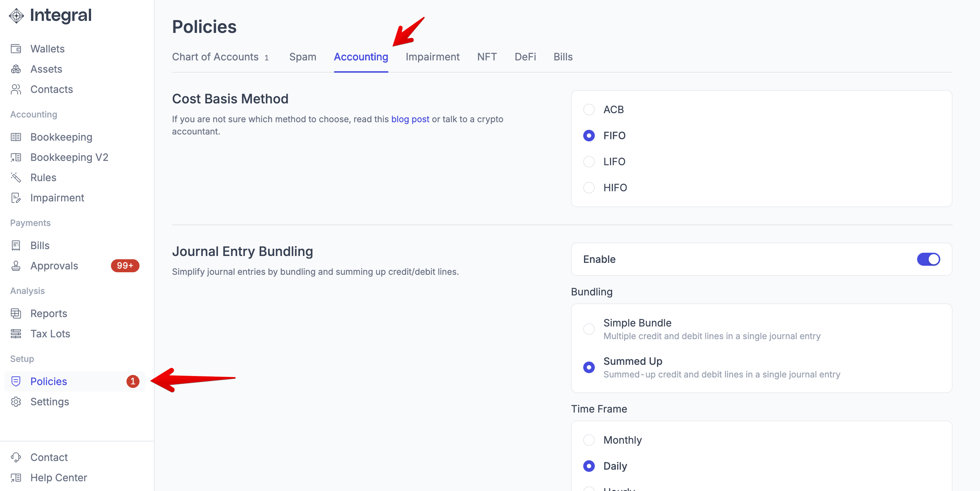Viewport: 980px width, 491px height.
Task: Switch to the Impairment tab
Action: tap(432, 57)
